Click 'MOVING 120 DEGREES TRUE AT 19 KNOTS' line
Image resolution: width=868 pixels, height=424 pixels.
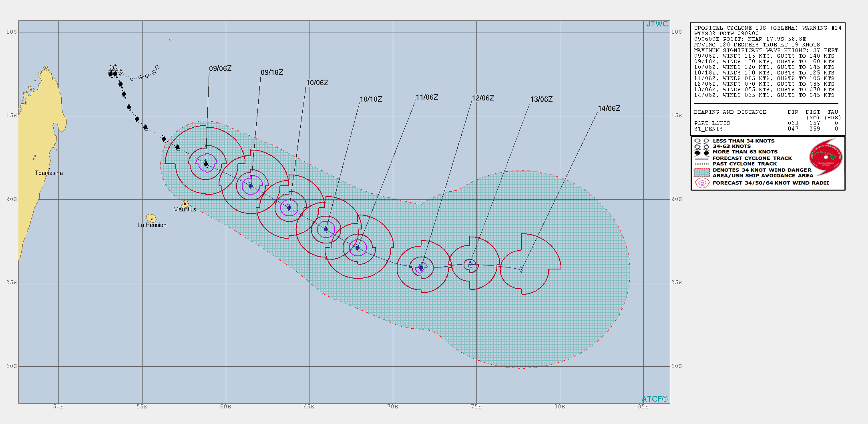tap(757, 45)
